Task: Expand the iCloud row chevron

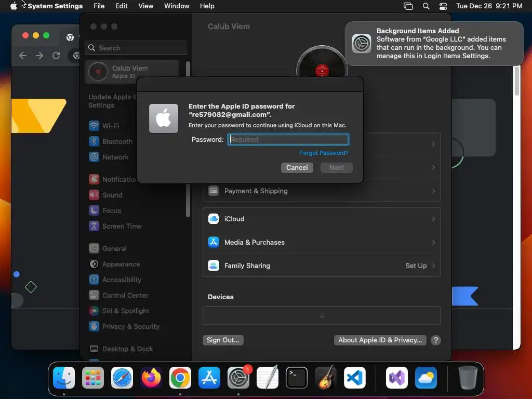Action: pyautogui.click(x=433, y=219)
